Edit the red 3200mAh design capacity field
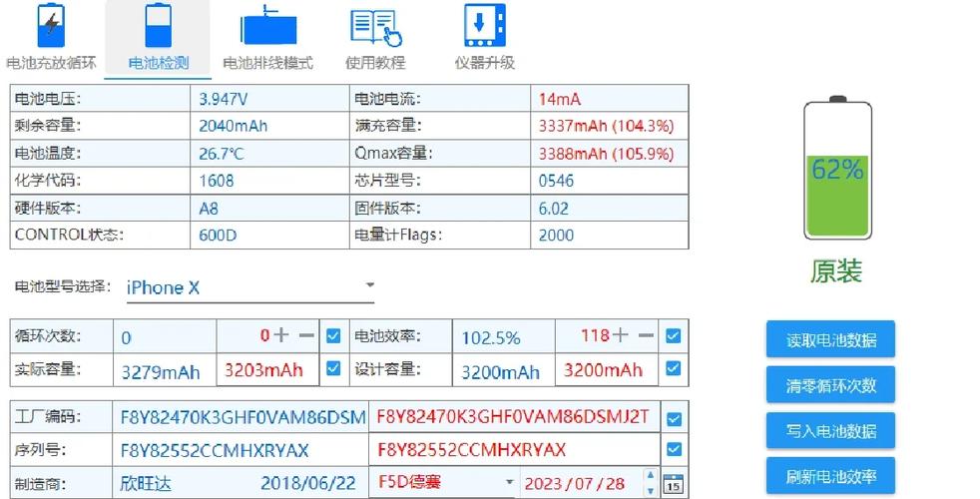The height and width of the screenshot is (499, 980). tap(606, 369)
